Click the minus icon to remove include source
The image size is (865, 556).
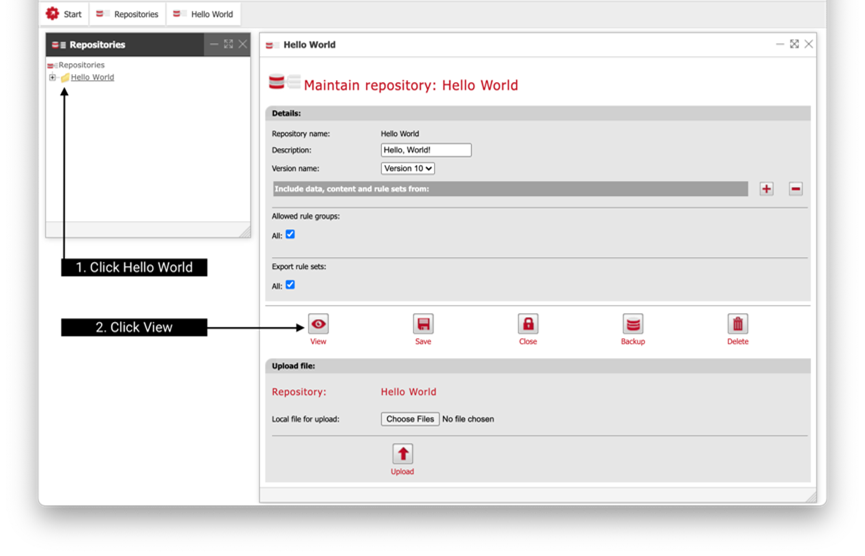click(796, 189)
